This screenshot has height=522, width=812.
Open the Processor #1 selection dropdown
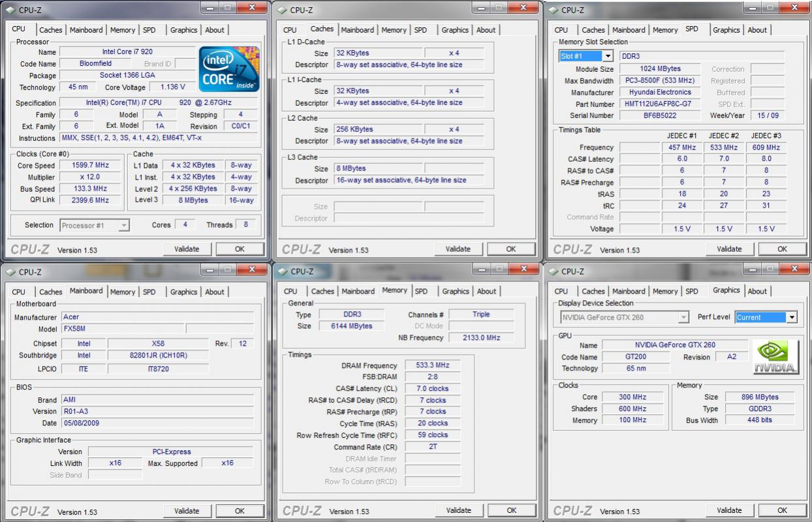tap(124, 226)
